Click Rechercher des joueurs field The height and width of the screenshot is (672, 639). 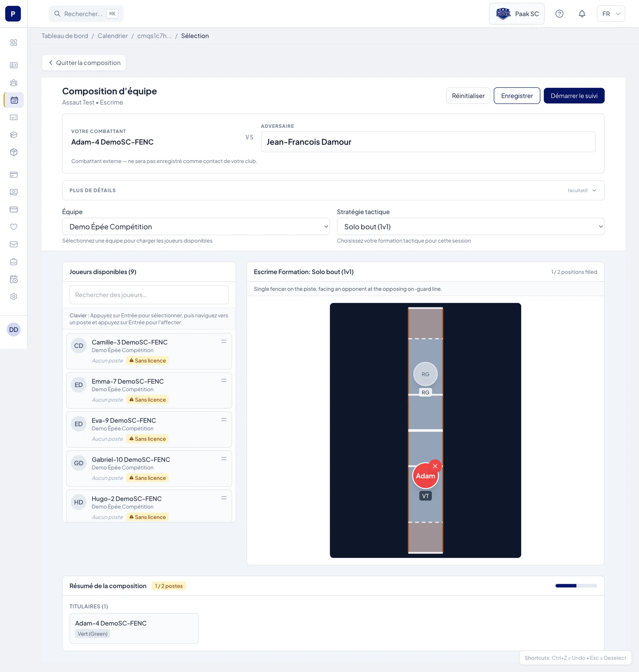pos(149,295)
